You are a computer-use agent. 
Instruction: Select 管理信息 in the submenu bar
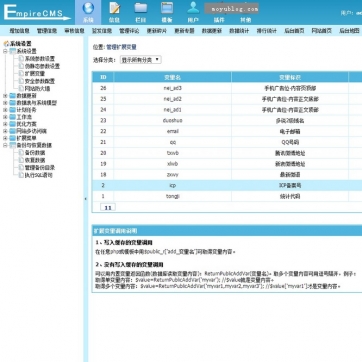click(47, 31)
